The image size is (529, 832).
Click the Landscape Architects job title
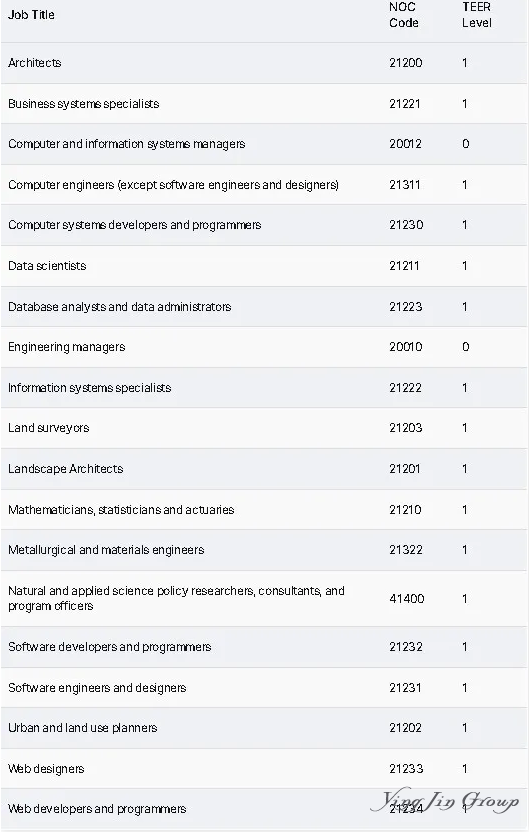66,469
